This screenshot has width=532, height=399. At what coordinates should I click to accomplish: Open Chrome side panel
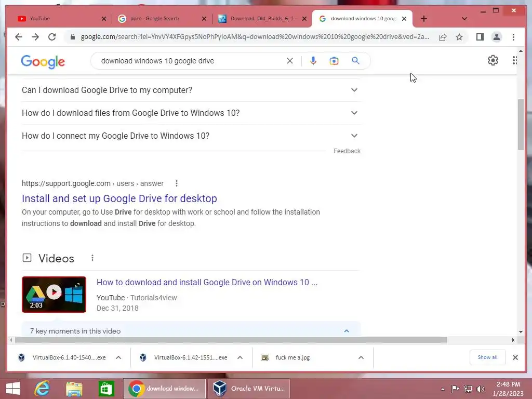click(x=480, y=37)
